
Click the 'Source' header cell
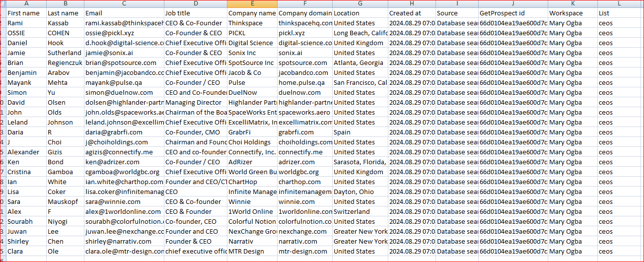click(457, 13)
